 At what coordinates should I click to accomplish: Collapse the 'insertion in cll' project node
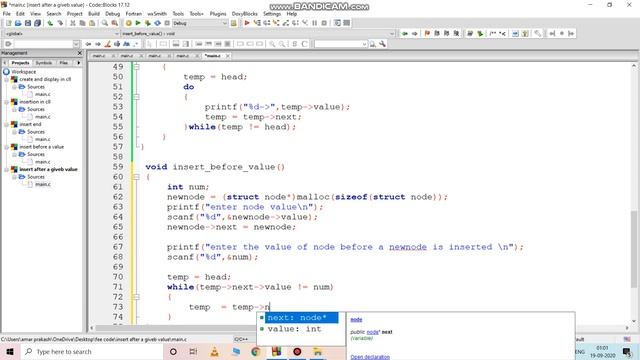click(7, 102)
